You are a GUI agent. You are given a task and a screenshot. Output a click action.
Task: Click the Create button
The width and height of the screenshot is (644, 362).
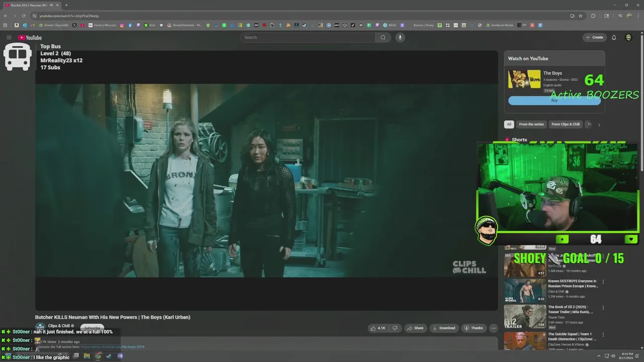coord(594,37)
